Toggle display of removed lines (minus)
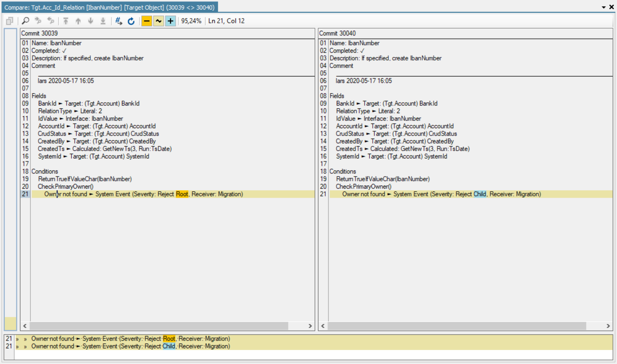Image resolution: width=617 pixels, height=364 pixels. [146, 21]
